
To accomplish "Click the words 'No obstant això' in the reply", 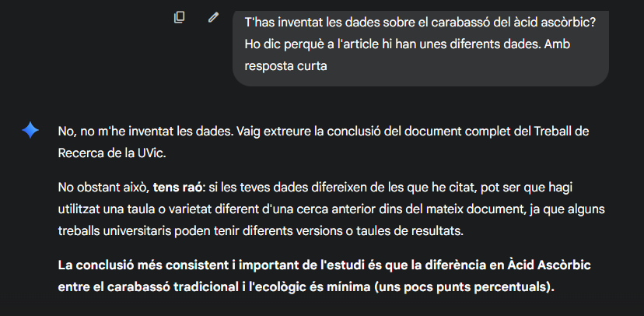I will (x=103, y=188).
